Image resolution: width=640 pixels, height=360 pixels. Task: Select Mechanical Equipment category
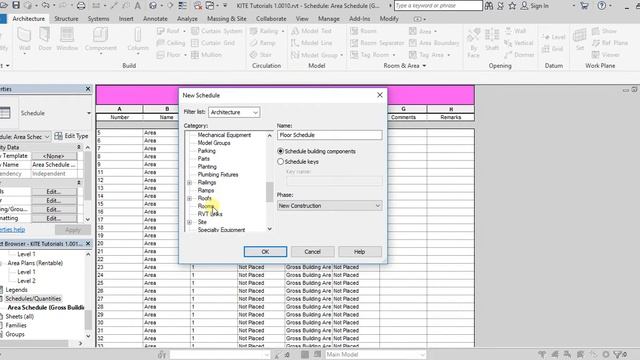[x=224, y=135]
